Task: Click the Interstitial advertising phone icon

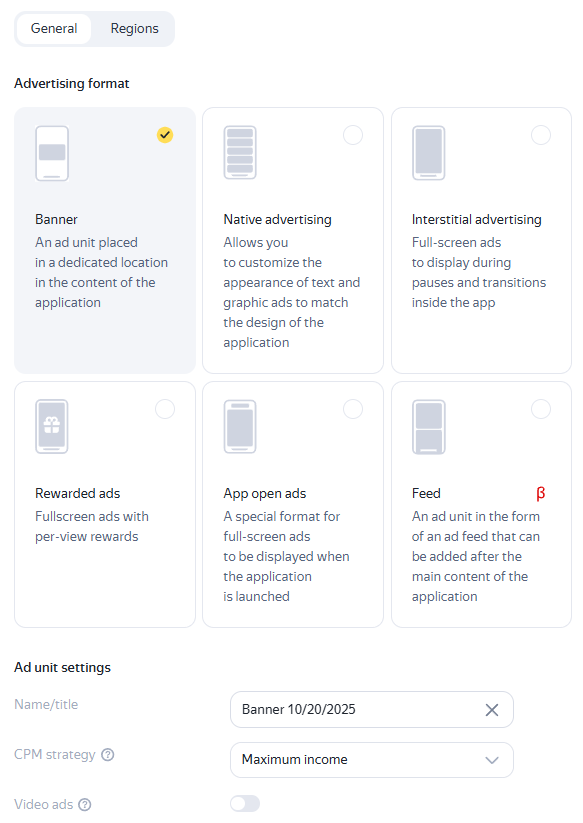Action: tap(428, 153)
